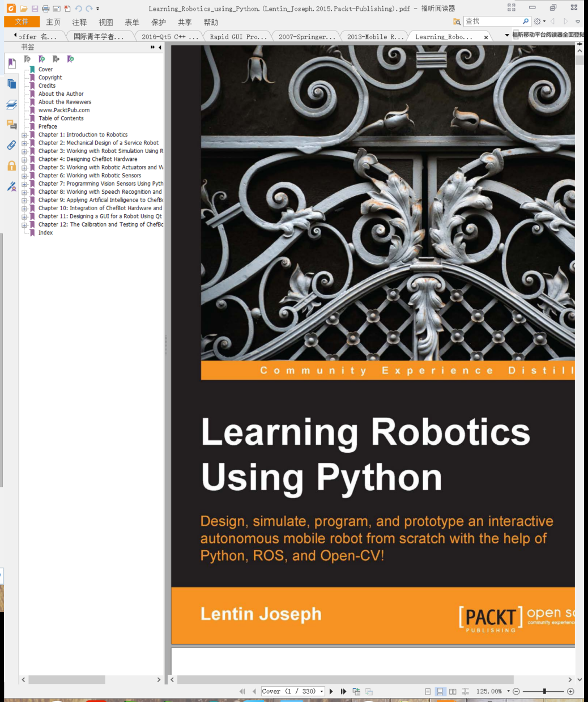Open the search settings gear dropdown

(x=540, y=22)
